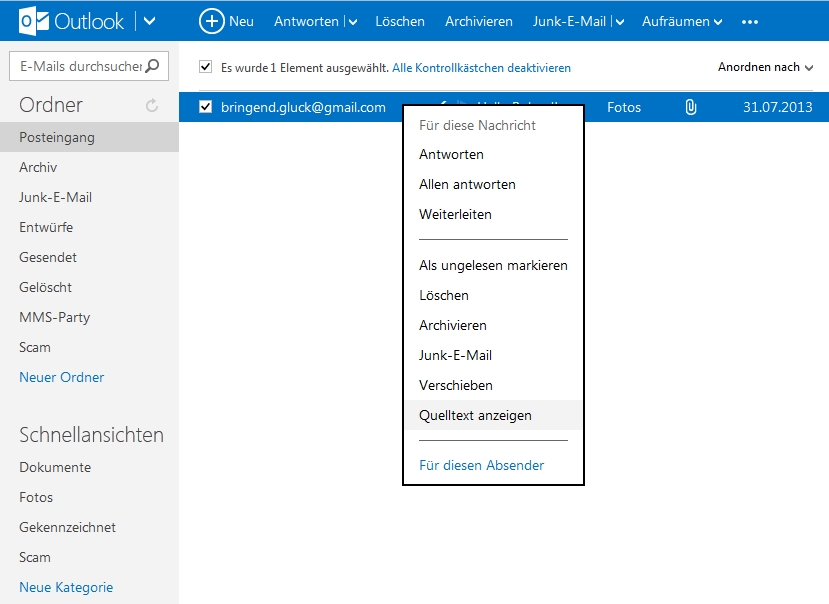
Task: Open the Antworten dropdown arrow
Action: point(353,22)
